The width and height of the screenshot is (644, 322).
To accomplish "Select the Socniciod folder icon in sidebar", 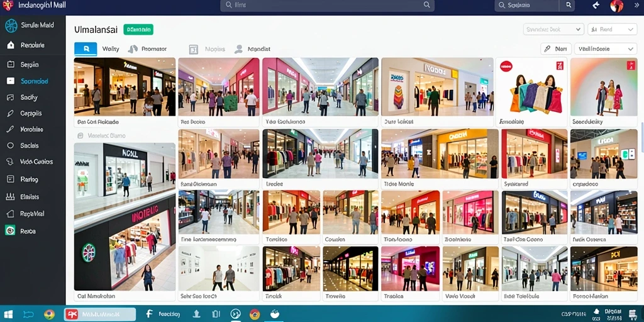I will tap(11, 81).
